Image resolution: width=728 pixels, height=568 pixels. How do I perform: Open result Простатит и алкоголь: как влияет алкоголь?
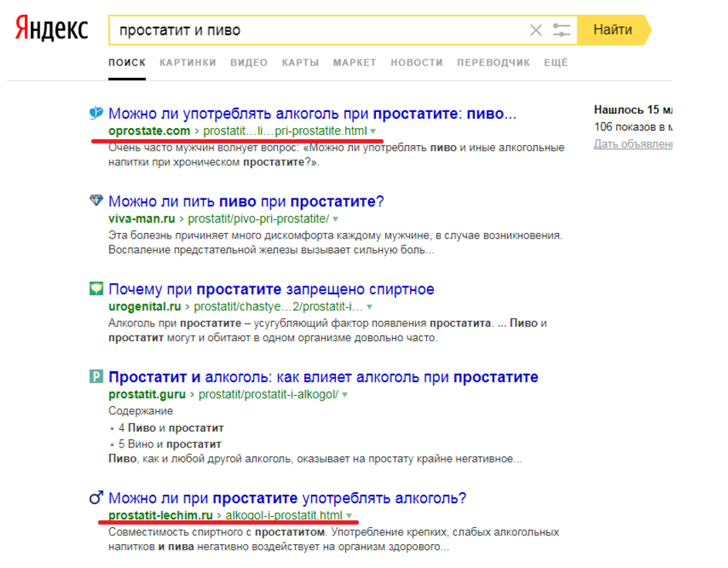tap(323, 377)
